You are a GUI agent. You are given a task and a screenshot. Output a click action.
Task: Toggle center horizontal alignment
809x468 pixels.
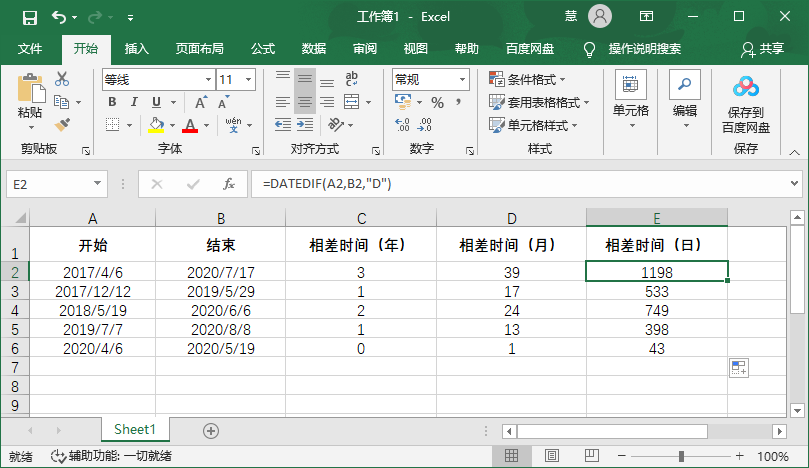[305, 102]
